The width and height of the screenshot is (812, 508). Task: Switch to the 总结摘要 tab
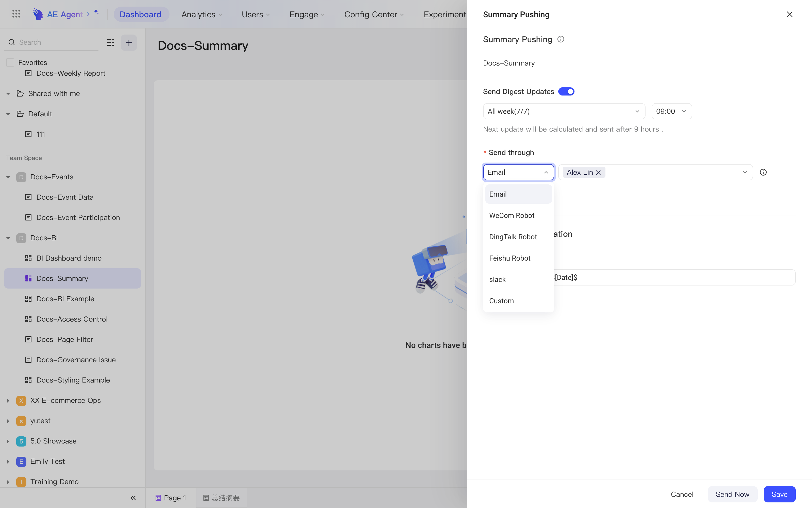tap(222, 498)
